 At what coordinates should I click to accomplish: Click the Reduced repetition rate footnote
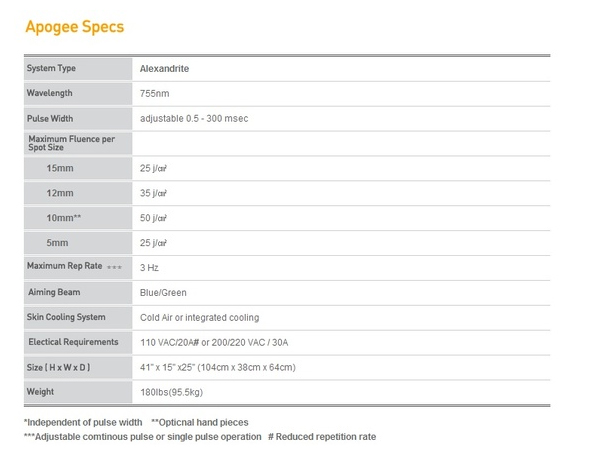pyautogui.click(x=322, y=437)
